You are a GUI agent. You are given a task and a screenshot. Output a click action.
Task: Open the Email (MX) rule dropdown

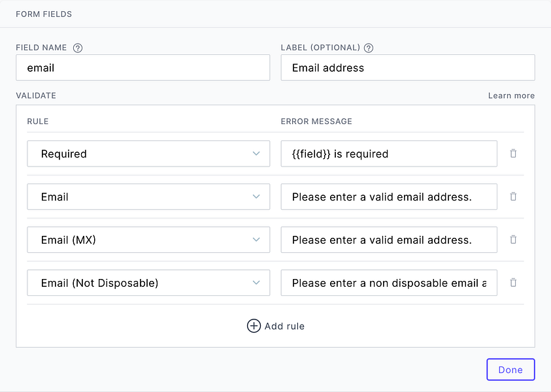click(148, 240)
